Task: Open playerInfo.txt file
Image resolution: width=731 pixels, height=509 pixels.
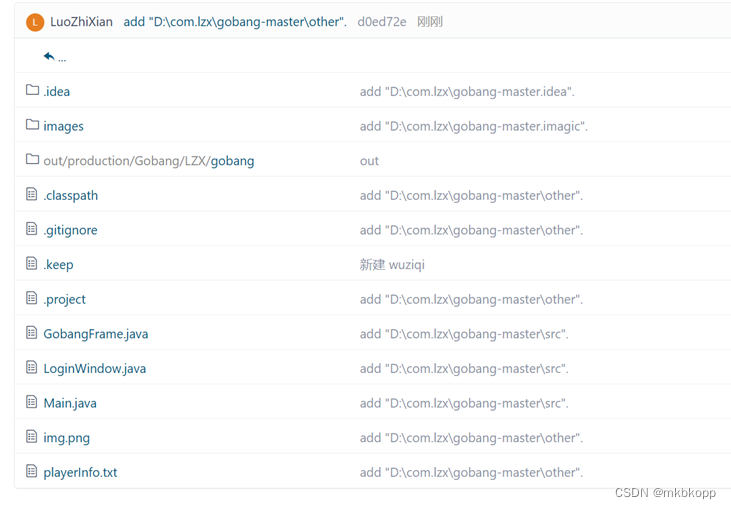Action: 80,473
